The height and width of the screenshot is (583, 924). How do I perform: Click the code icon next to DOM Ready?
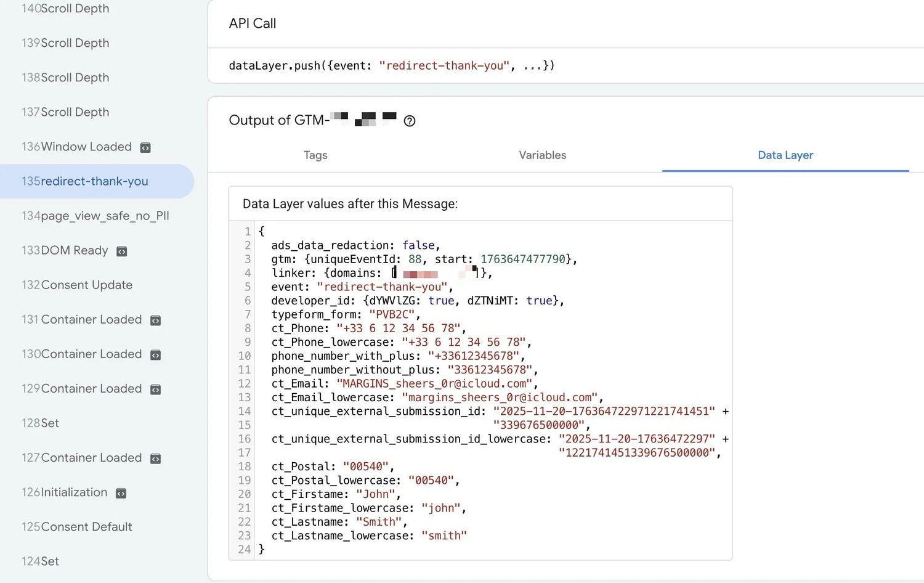[x=121, y=251]
